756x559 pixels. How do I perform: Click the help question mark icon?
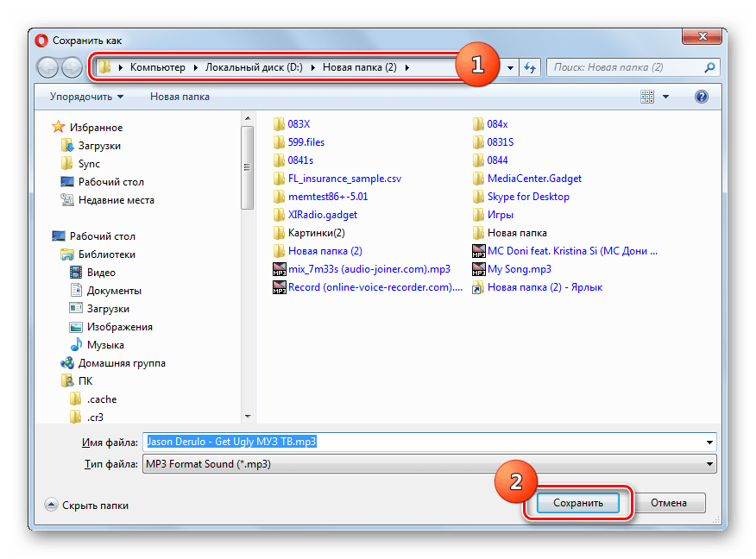(702, 97)
